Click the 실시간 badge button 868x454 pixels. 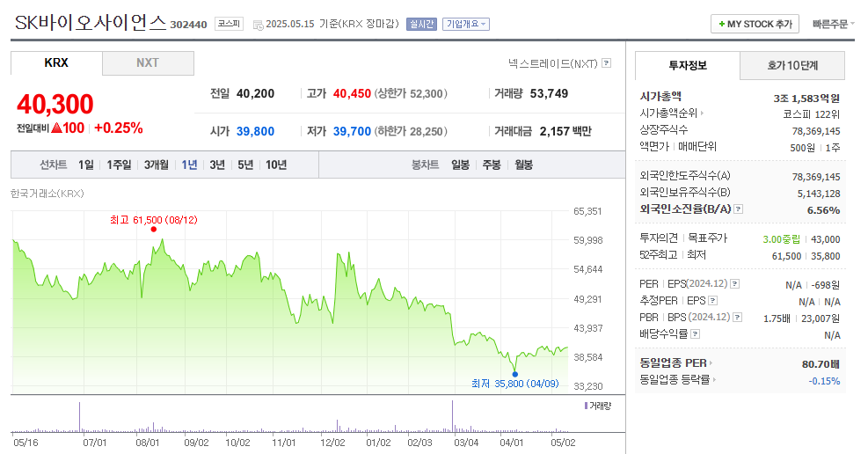click(421, 25)
